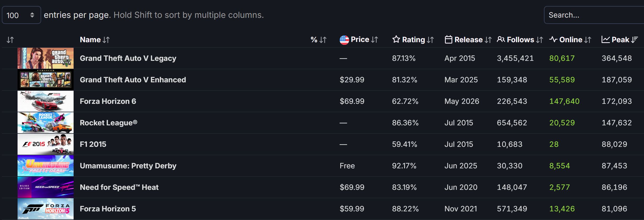Open the Need for Speed™ Heat link

[119, 187]
